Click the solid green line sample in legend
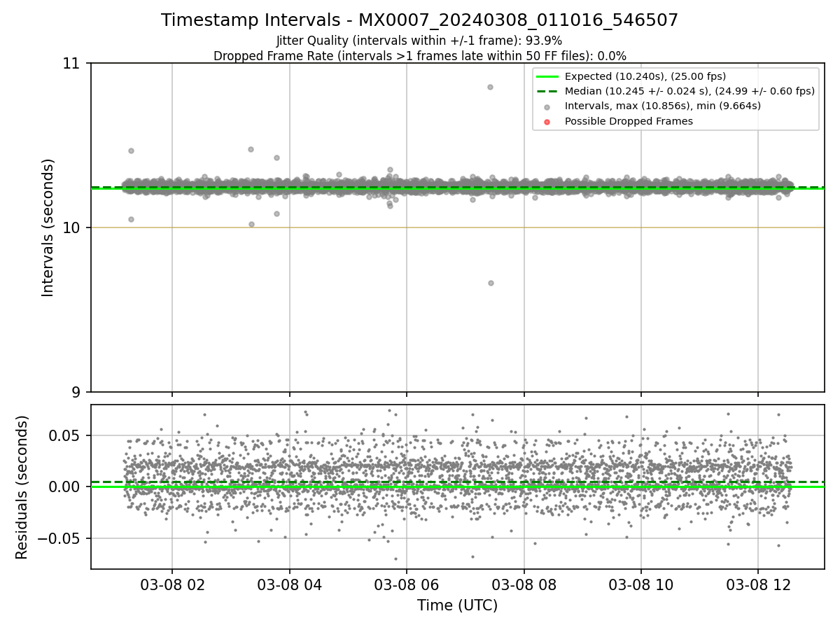The height and width of the screenshot is (630, 840). coord(547,76)
